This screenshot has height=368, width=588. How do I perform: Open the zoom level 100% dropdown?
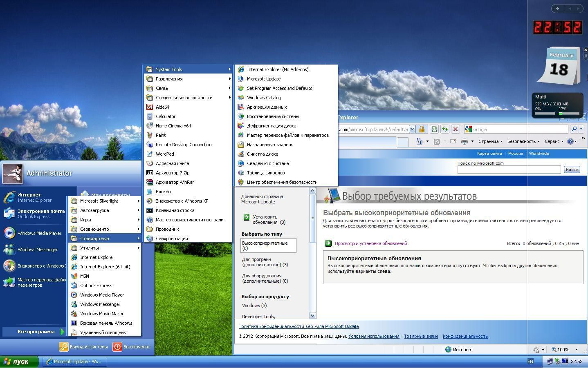[x=577, y=350]
